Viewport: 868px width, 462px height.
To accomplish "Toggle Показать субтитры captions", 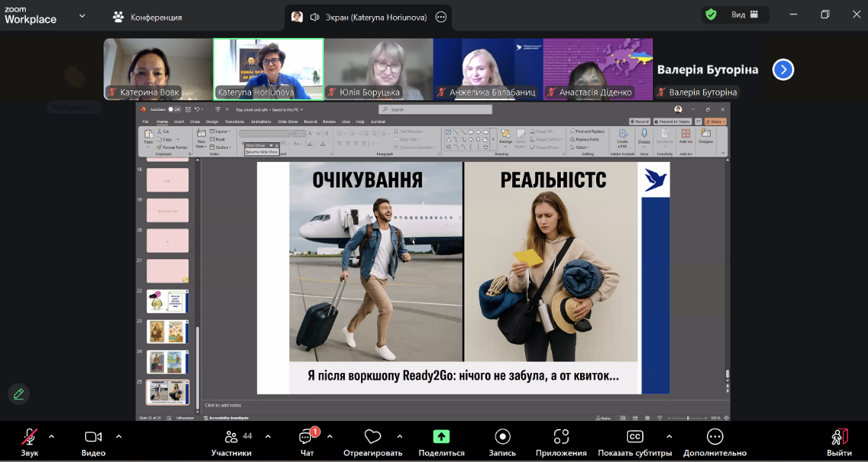I will point(635,438).
